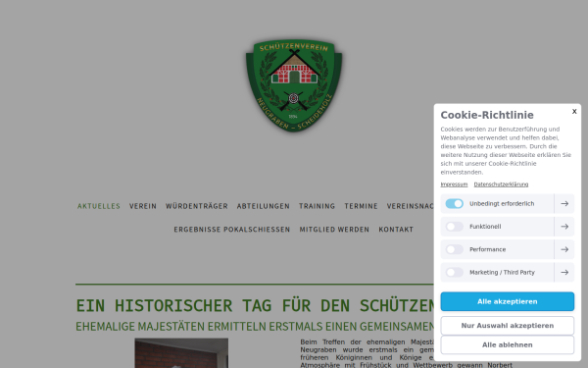The width and height of the screenshot is (588, 368).
Task: Open the Würdenträger menu item
Action: pos(197,206)
